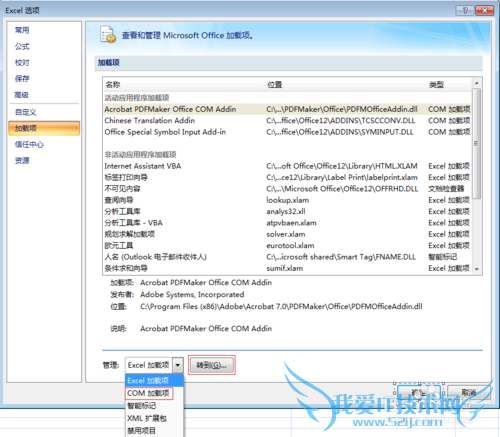Image resolution: width=500 pixels, height=437 pixels.
Task: Click the 转到(G)... button
Action: tap(212, 365)
